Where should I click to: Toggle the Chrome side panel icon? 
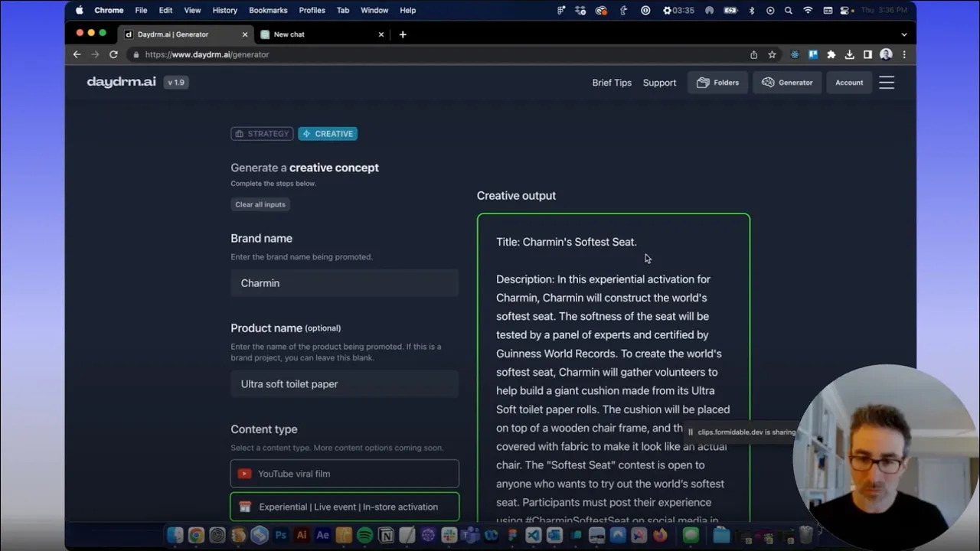[867, 54]
